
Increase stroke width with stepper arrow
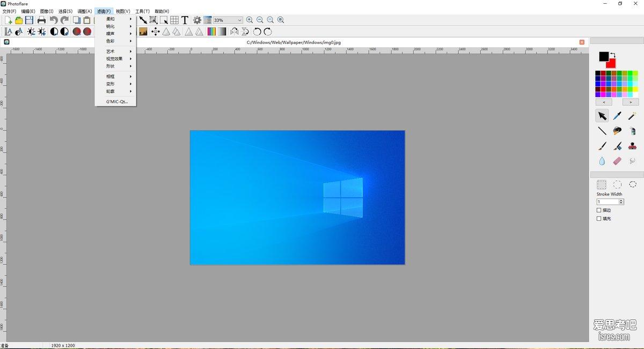pos(621,201)
